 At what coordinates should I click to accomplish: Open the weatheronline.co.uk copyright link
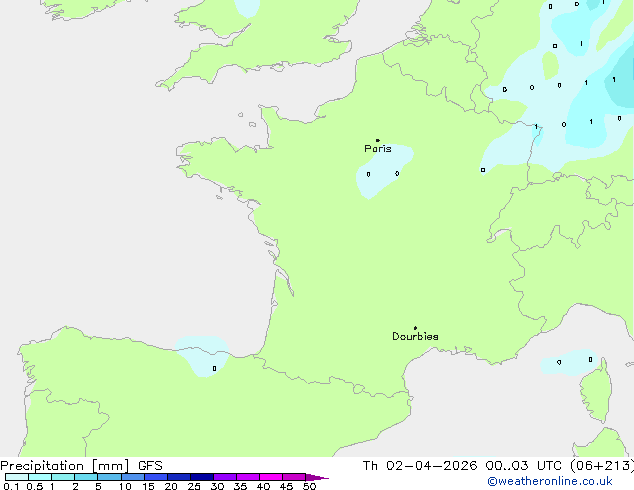tap(550, 481)
